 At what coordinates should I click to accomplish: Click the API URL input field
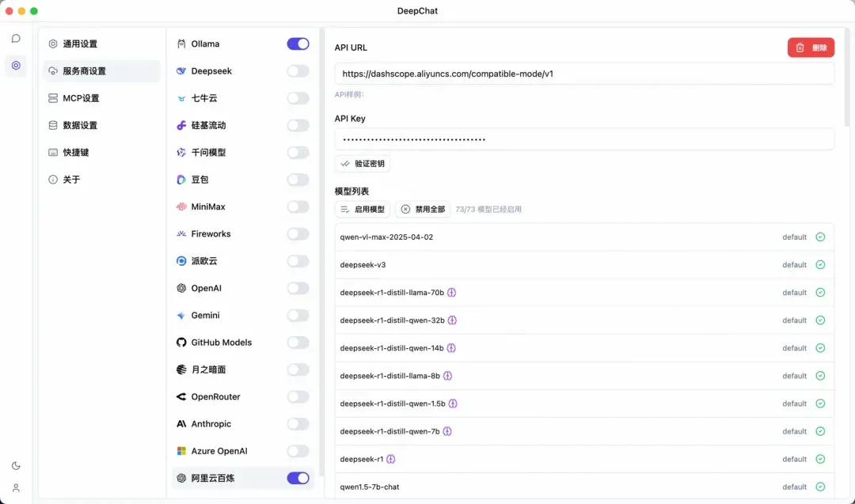pos(584,74)
